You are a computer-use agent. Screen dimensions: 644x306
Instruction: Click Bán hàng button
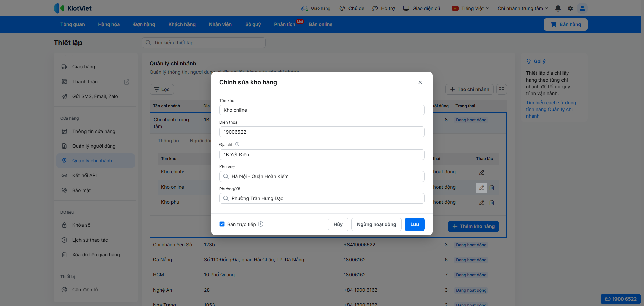(x=566, y=24)
